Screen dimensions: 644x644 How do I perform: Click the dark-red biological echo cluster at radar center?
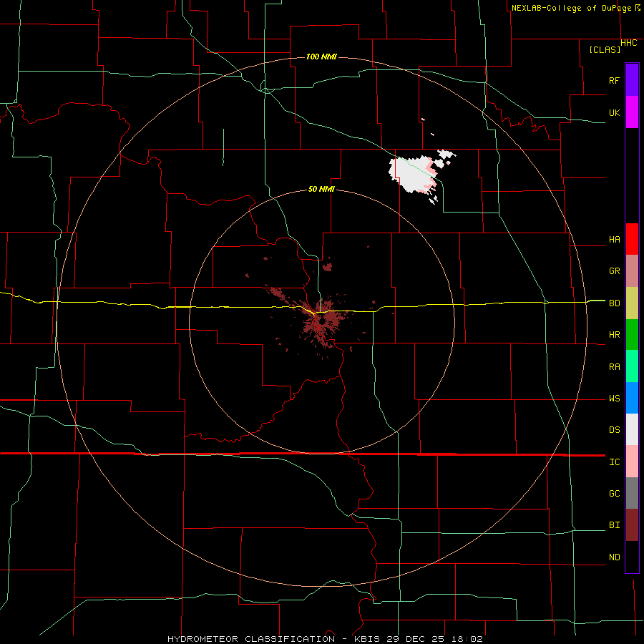tap(323, 323)
